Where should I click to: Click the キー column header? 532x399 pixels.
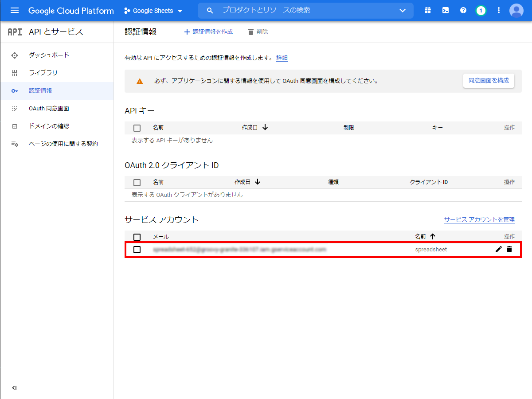438,128
